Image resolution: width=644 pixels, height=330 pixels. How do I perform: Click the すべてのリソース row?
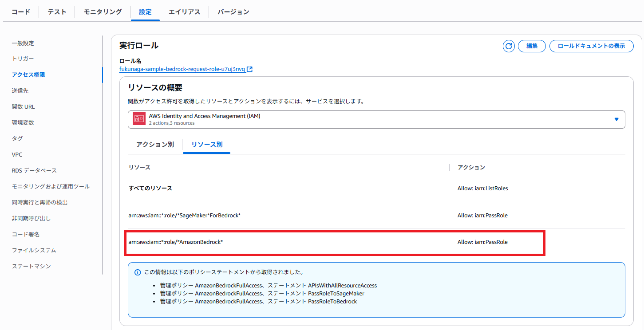376,189
